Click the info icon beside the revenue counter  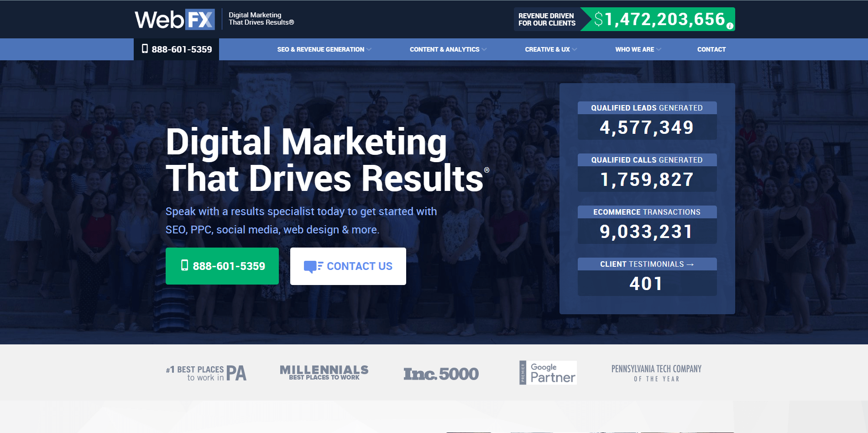(x=730, y=26)
